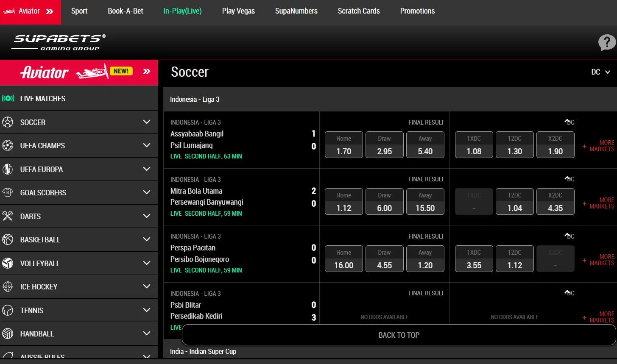
Task: Click the Tennis racket icon in the sidebar
Action: pos(8,310)
